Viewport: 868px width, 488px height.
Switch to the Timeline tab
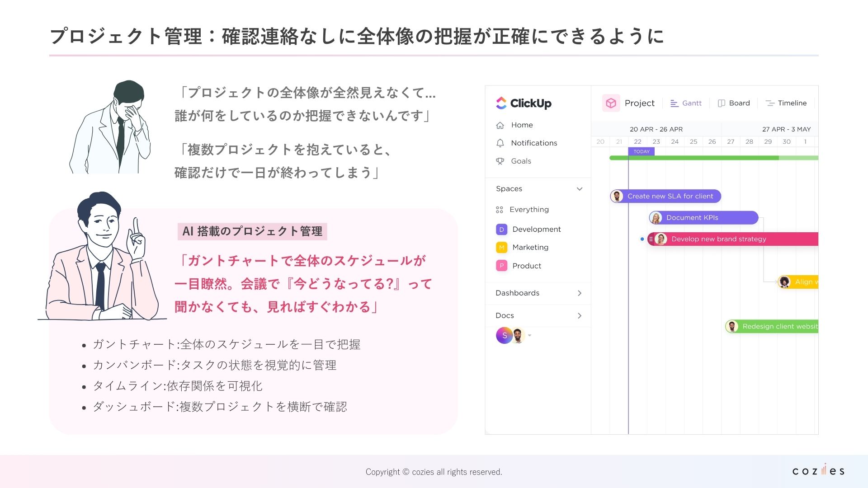(x=786, y=103)
